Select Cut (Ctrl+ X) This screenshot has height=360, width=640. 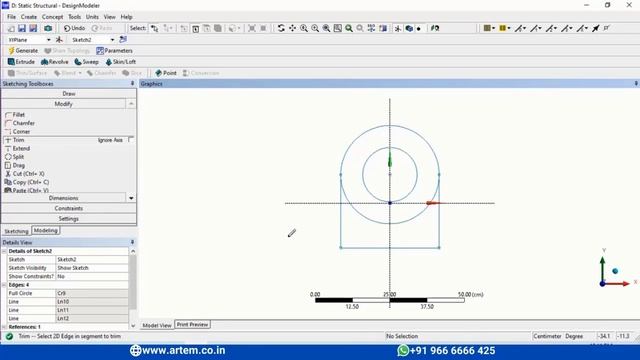(x=24, y=174)
